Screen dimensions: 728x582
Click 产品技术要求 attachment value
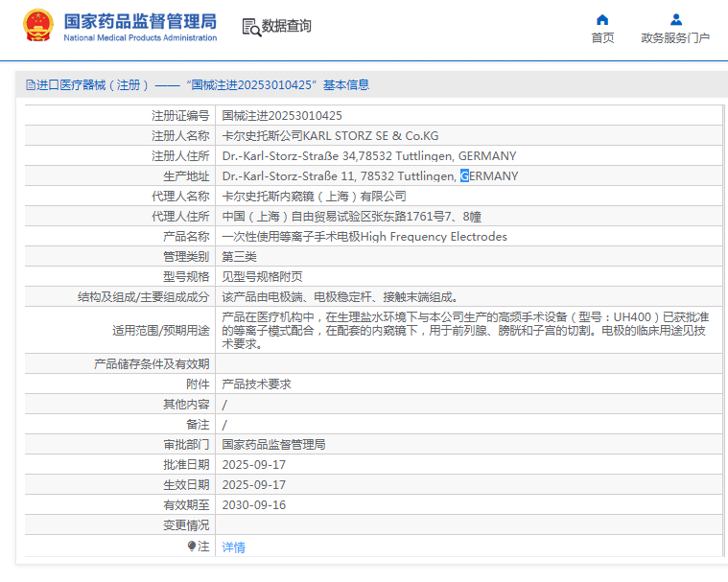(256, 384)
